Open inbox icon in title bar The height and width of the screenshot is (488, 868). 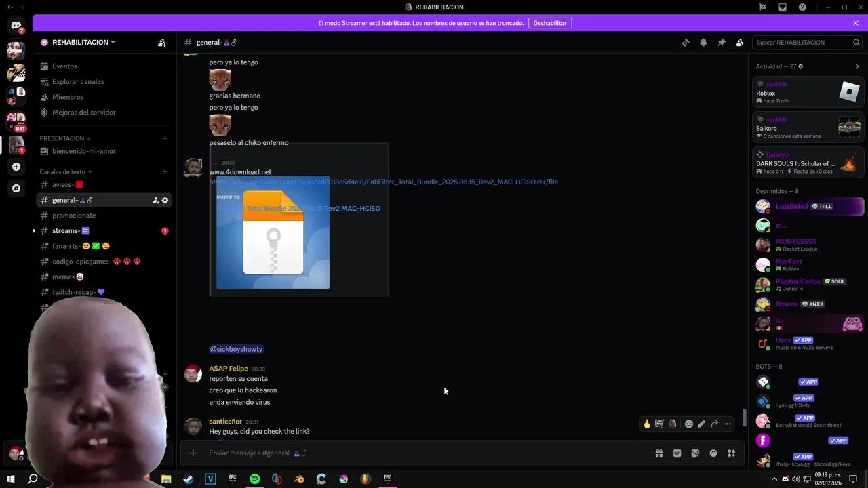click(x=783, y=7)
